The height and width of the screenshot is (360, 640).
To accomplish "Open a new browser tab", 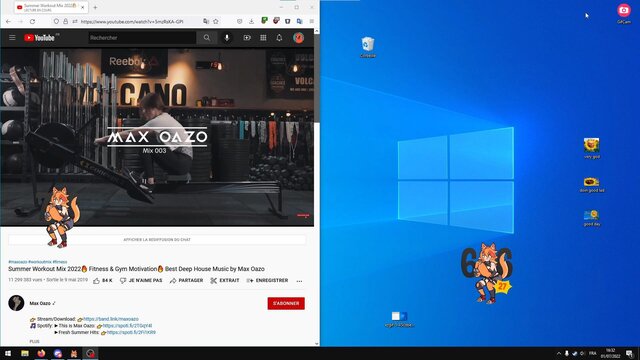I will 95,7.
